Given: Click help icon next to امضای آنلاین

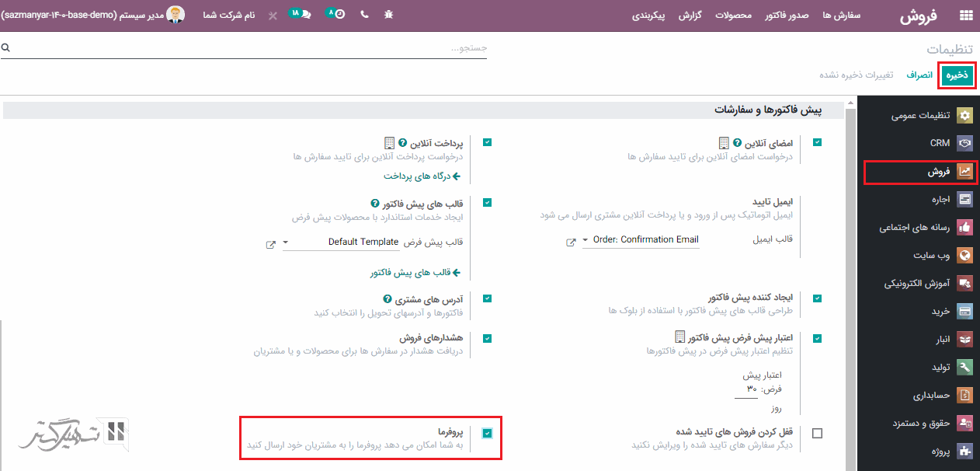Looking at the screenshot, I should point(737,143).
